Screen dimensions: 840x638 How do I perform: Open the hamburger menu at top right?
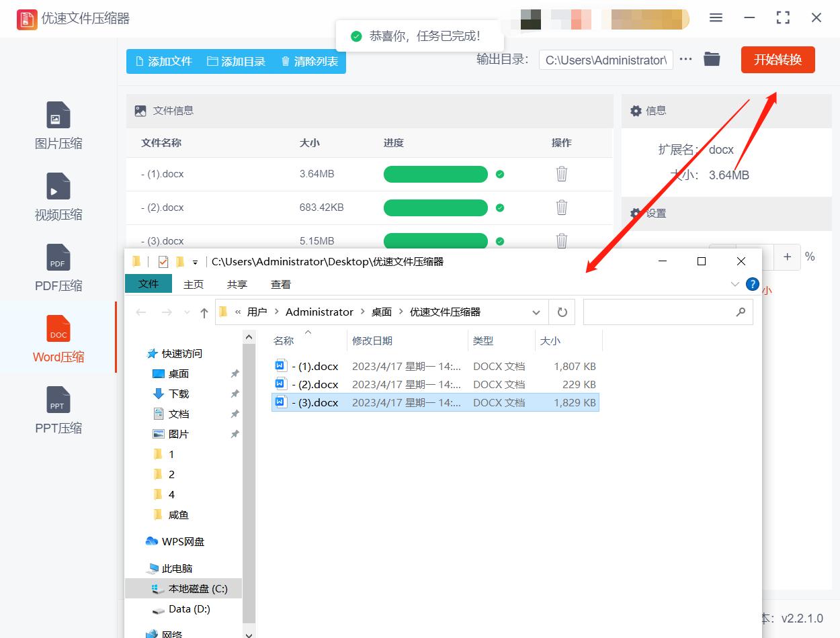[x=716, y=18]
